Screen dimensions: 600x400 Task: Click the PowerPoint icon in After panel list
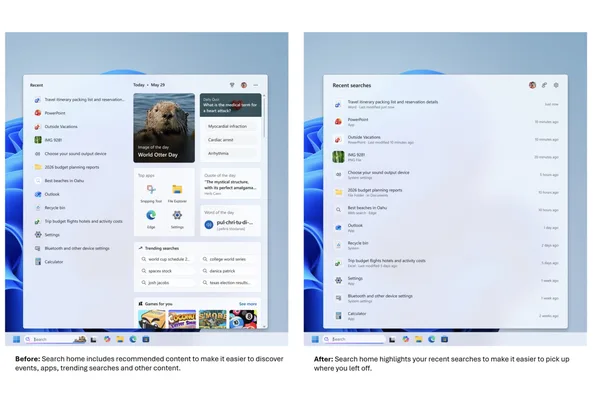click(x=338, y=122)
